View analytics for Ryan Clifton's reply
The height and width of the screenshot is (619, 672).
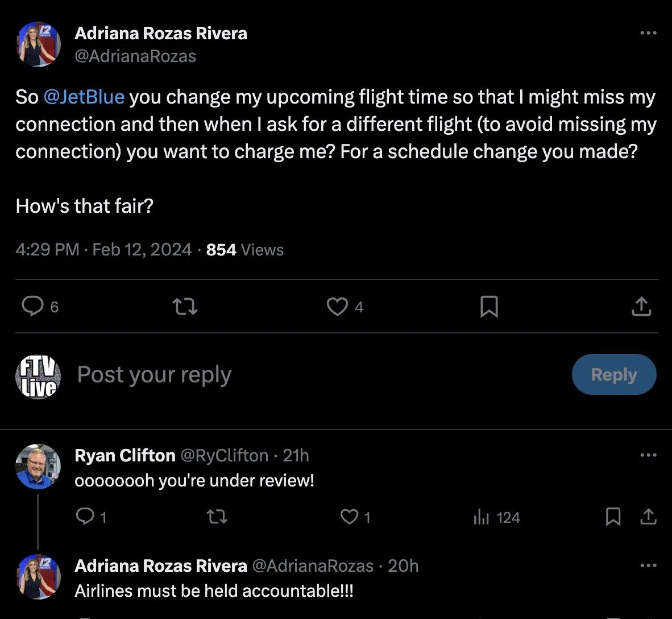tap(482, 517)
